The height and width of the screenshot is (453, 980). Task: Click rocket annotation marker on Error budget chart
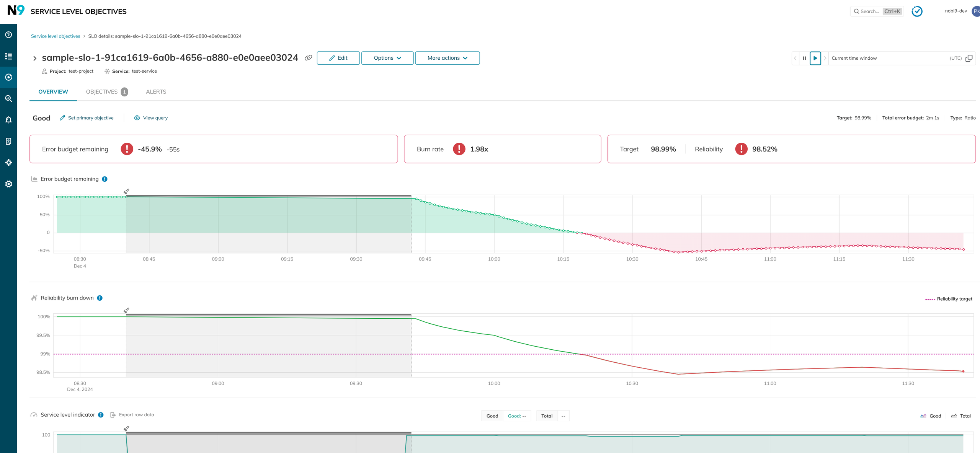[126, 191]
